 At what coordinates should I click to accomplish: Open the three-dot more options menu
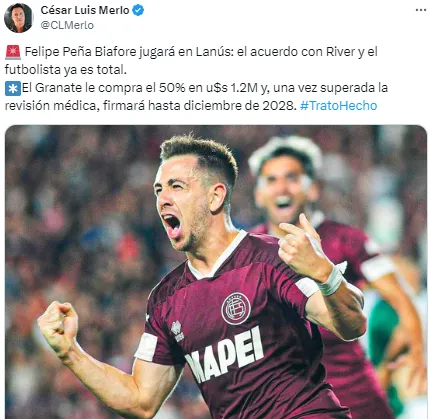coord(421,10)
